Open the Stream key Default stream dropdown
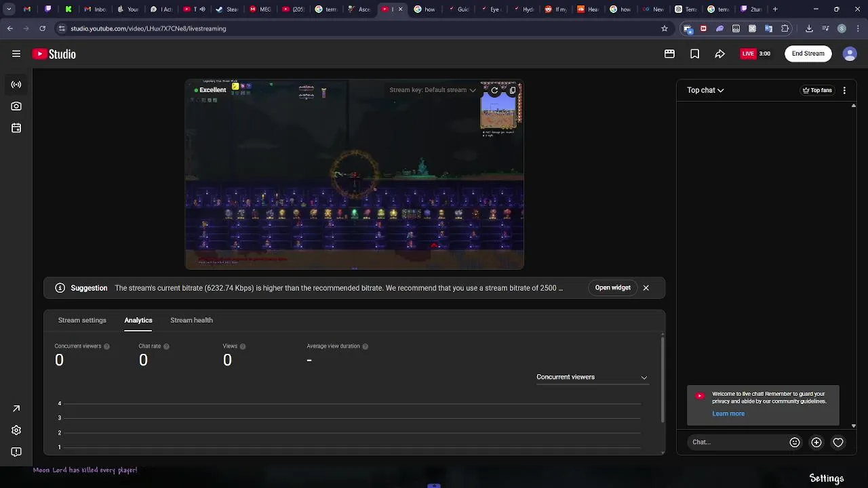The height and width of the screenshot is (488, 868). (433, 90)
